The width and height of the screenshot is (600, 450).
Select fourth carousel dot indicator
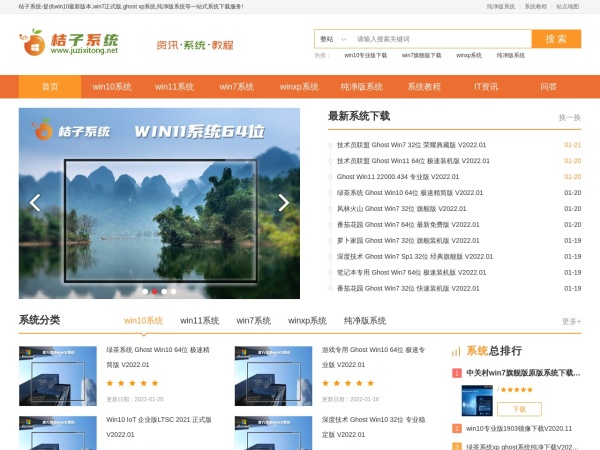(x=173, y=291)
